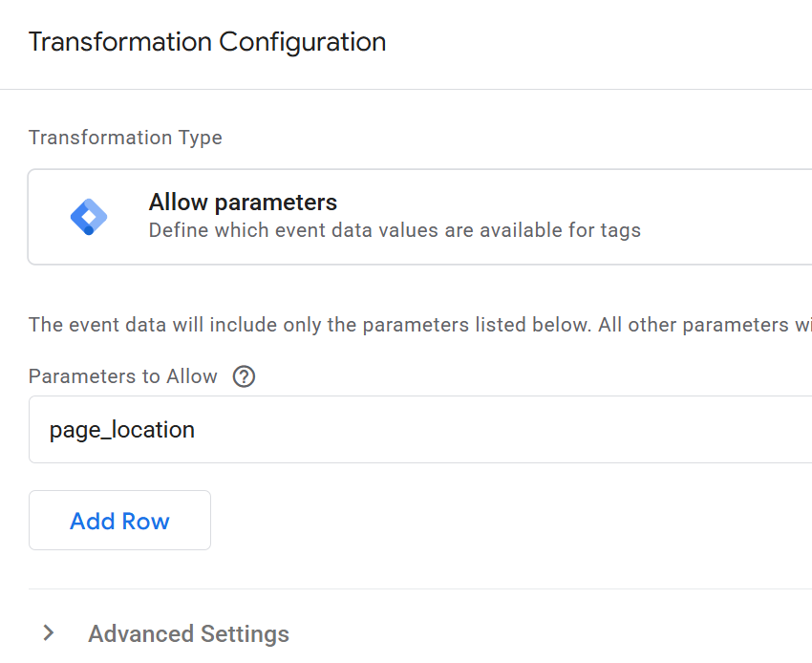The image size is (812, 663).
Task: Click the Advanced Settings chevron arrow
Action: click(49, 633)
